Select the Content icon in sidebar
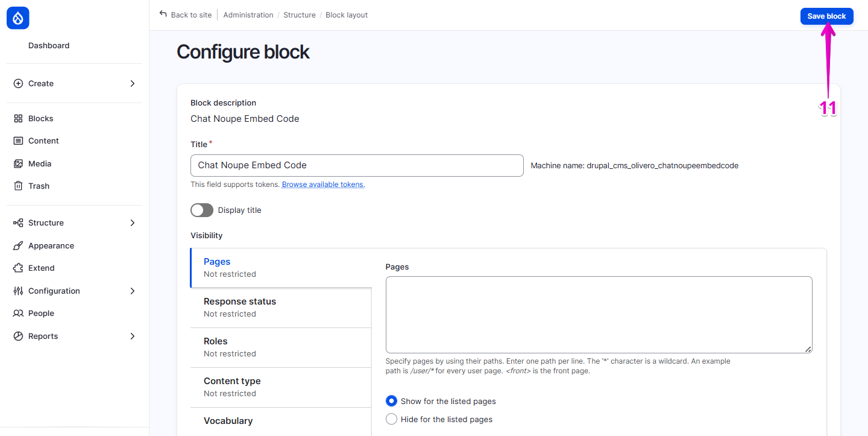Viewport: 868px width, 436px height. [18, 141]
